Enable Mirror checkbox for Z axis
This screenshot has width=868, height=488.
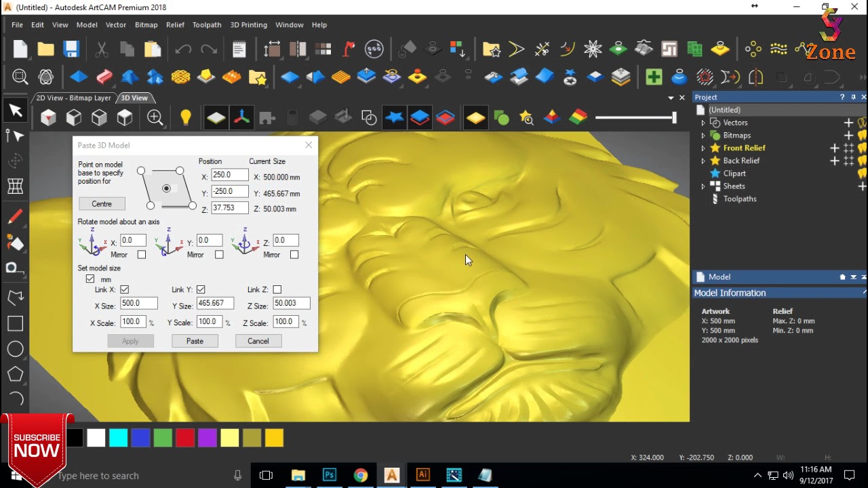294,255
